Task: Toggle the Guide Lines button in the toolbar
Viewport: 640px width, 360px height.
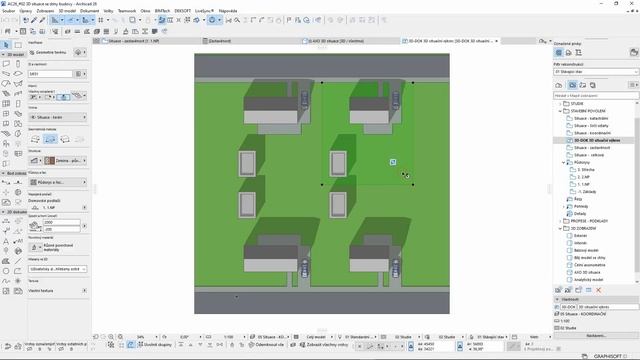Action: point(55,20)
